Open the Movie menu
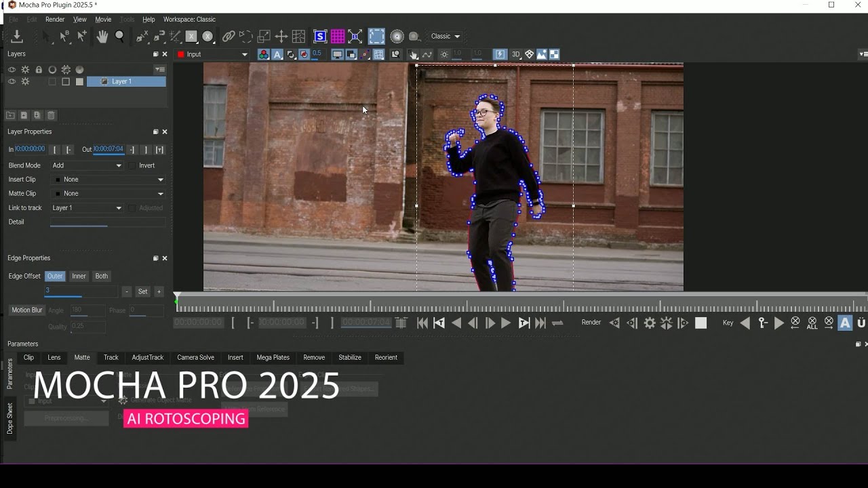This screenshot has height=488, width=868. (103, 20)
